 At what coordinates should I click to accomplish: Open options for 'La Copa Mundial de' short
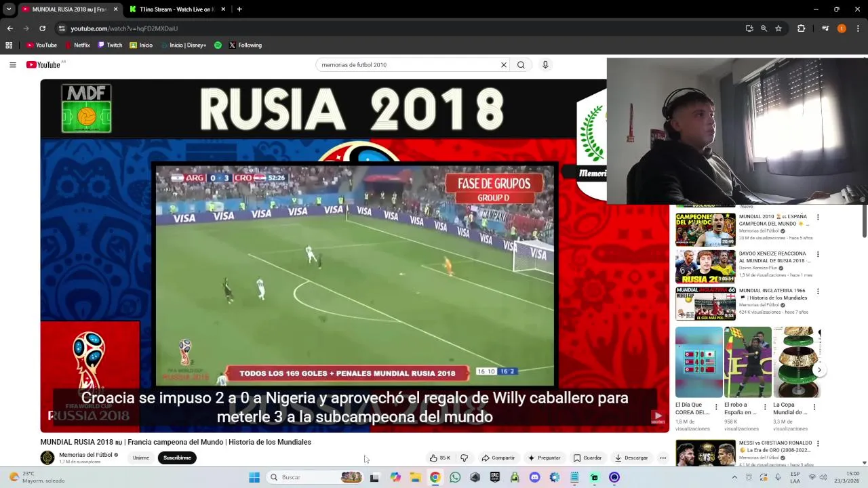click(x=814, y=407)
